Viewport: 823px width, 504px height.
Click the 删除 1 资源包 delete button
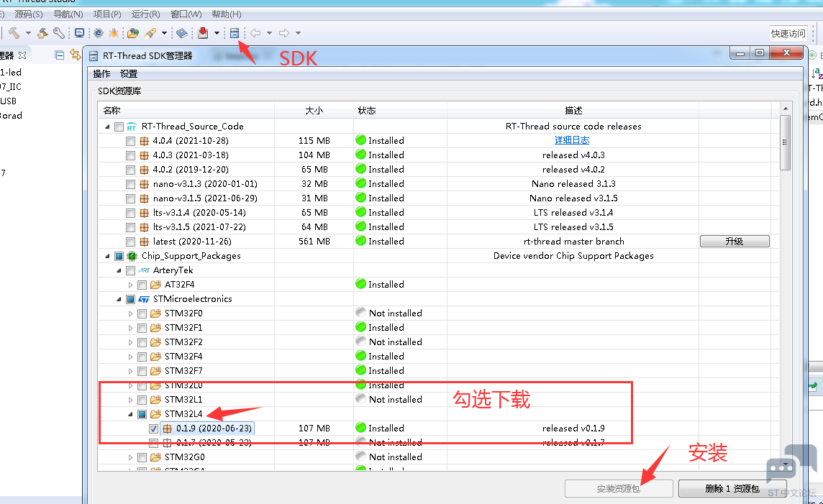[732, 489]
